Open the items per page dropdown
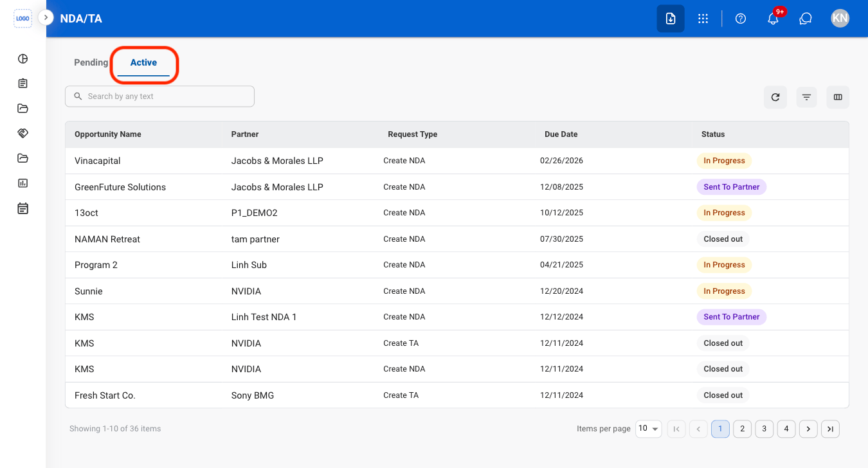Image resolution: width=868 pixels, height=468 pixels. coord(649,429)
